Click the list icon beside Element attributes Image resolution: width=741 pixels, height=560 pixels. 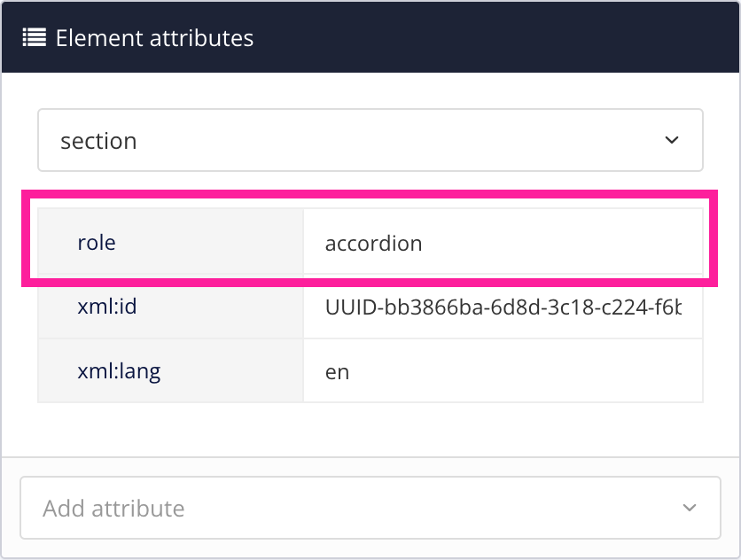(34, 38)
